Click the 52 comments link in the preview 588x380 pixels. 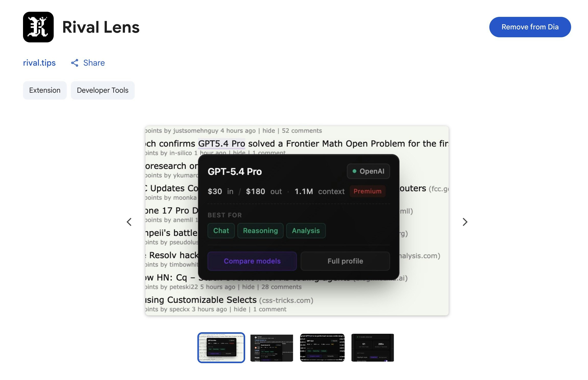click(x=301, y=130)
